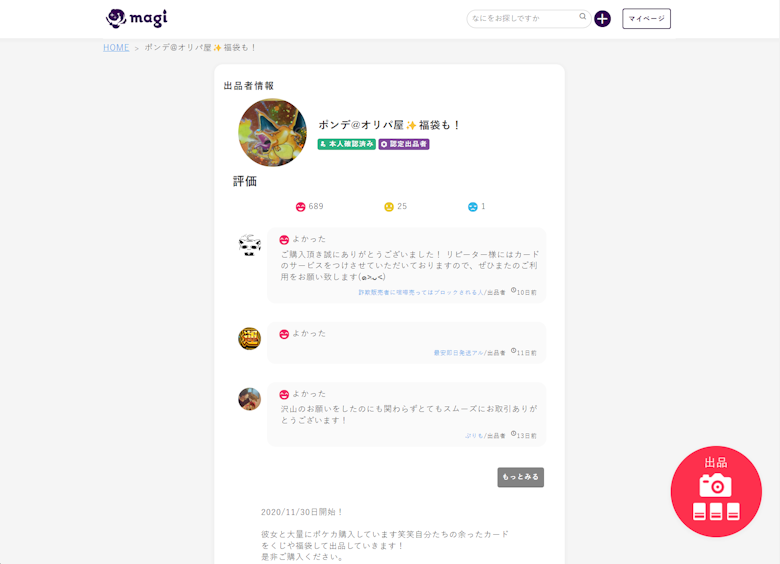Click the 11日前 clock icon

tap(513, 351)
